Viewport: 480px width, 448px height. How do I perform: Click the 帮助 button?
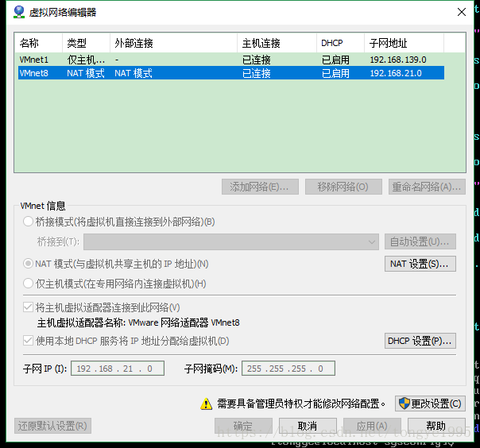click(x=436, y=426)
